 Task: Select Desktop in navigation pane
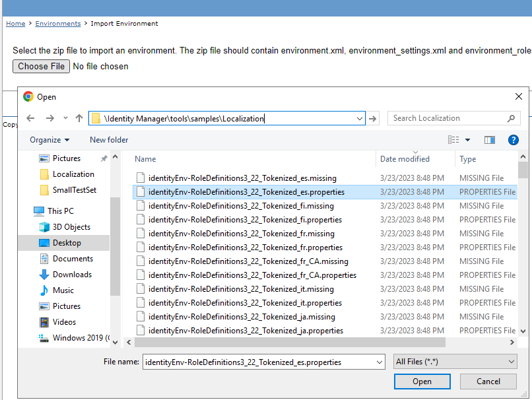(67, 243)
